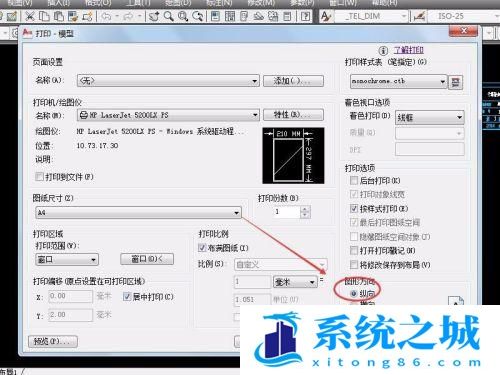Open the Properties palette icon
Viewport: 500px width, 375px height.
click(x=215, y=16)
